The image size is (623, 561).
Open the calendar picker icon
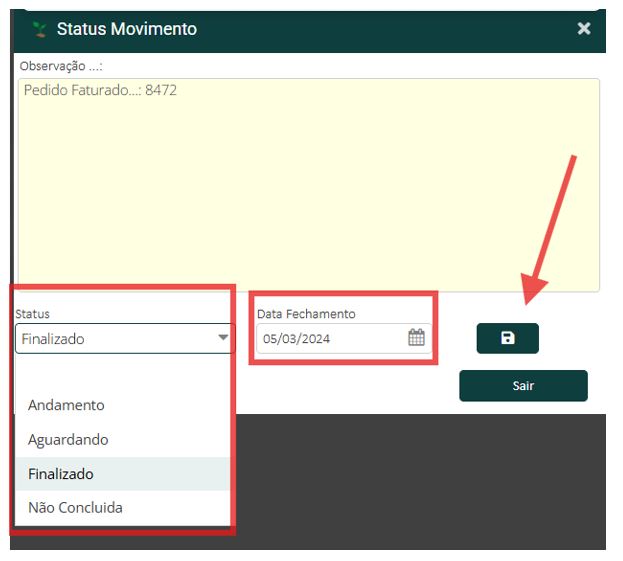click(416, 338)
